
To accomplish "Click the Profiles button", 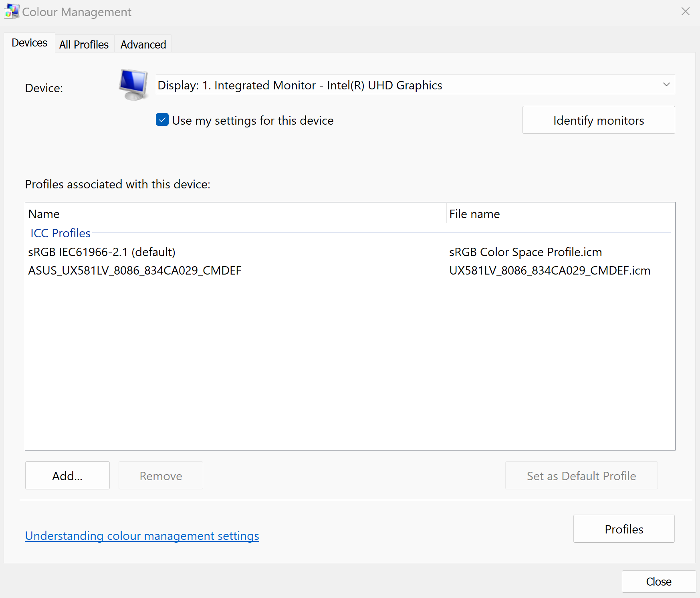I will coord(624,529).
